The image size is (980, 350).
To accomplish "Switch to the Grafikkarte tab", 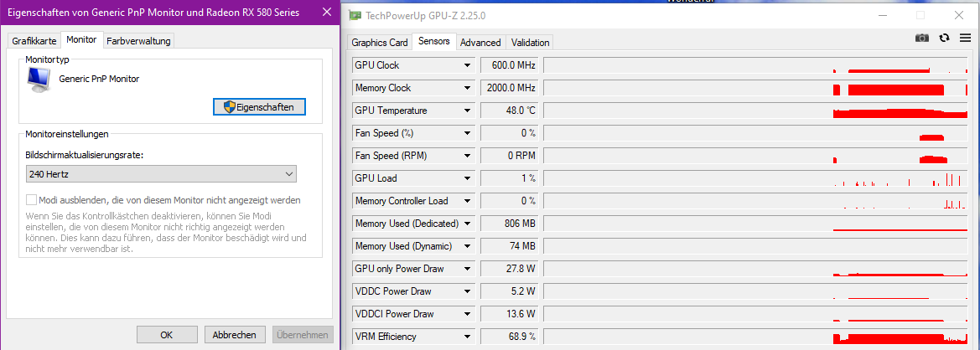I will click(x=34, y=41).
